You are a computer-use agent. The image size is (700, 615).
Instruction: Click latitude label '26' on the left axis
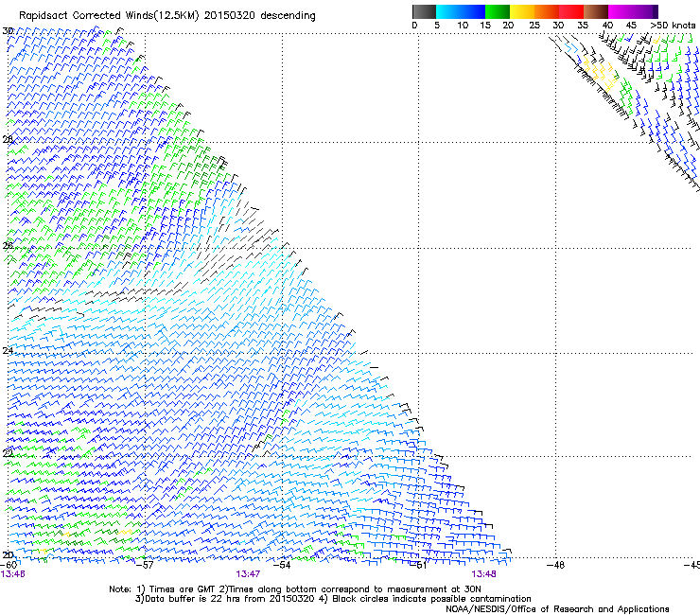[8, 245]
